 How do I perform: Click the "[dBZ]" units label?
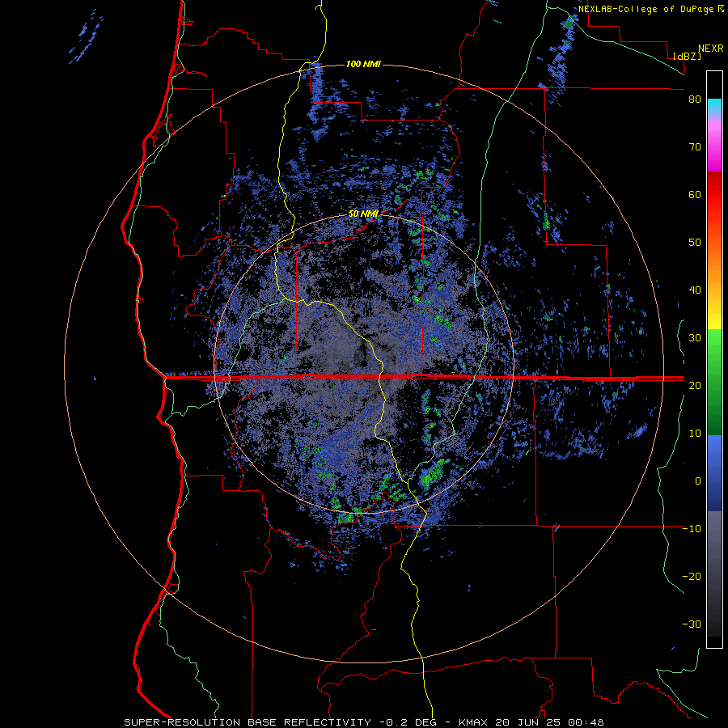click(687, 56)
